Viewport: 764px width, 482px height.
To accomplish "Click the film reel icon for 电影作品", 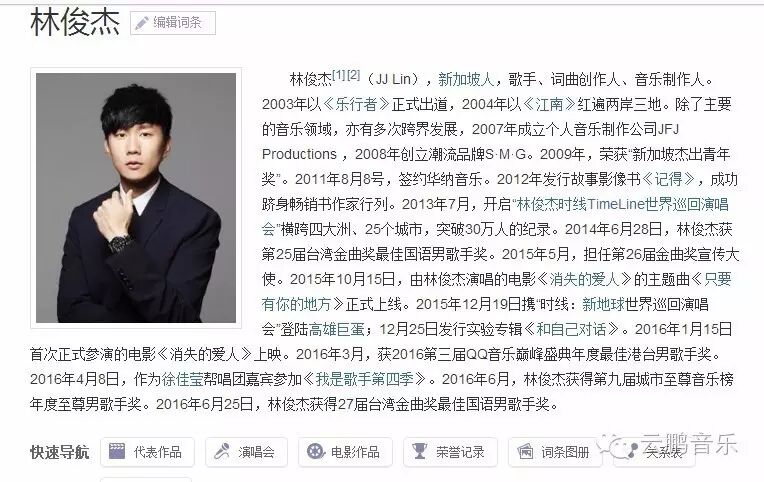I will (316, 451).
